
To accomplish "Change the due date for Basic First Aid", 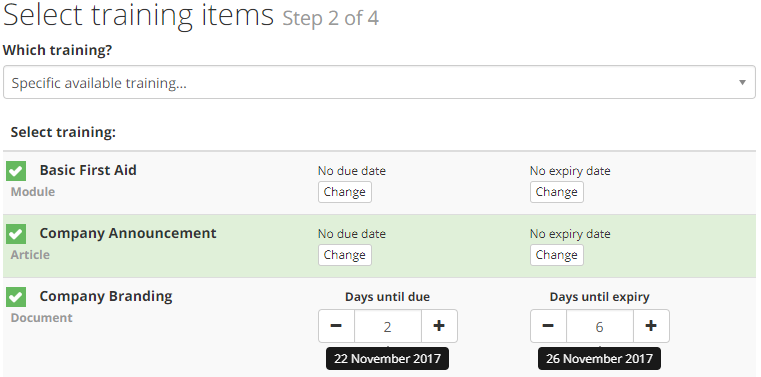I will click(x=345, y=192).
